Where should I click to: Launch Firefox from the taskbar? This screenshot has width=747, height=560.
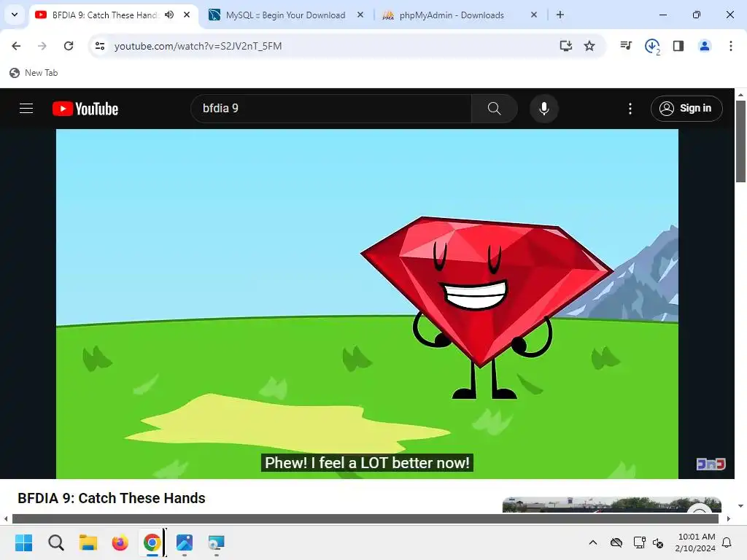click(x=120, y=542)
